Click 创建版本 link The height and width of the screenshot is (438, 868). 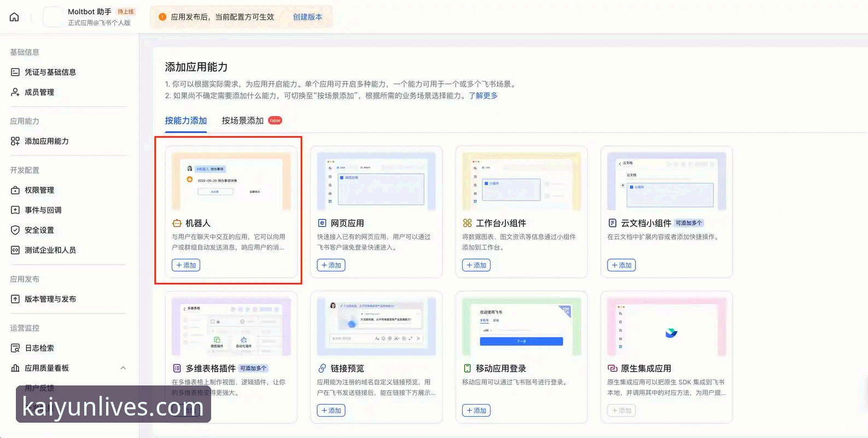pyautogui.click(x=307, y=17)
